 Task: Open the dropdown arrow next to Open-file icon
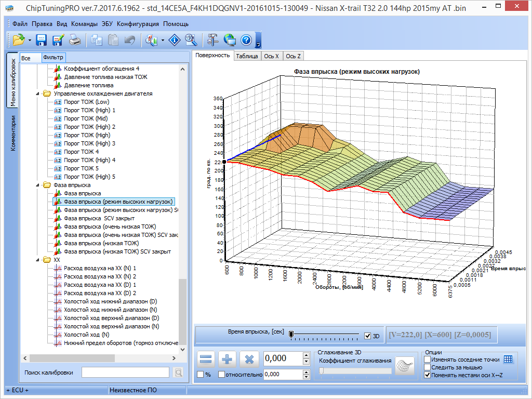(x=30, y=40)
